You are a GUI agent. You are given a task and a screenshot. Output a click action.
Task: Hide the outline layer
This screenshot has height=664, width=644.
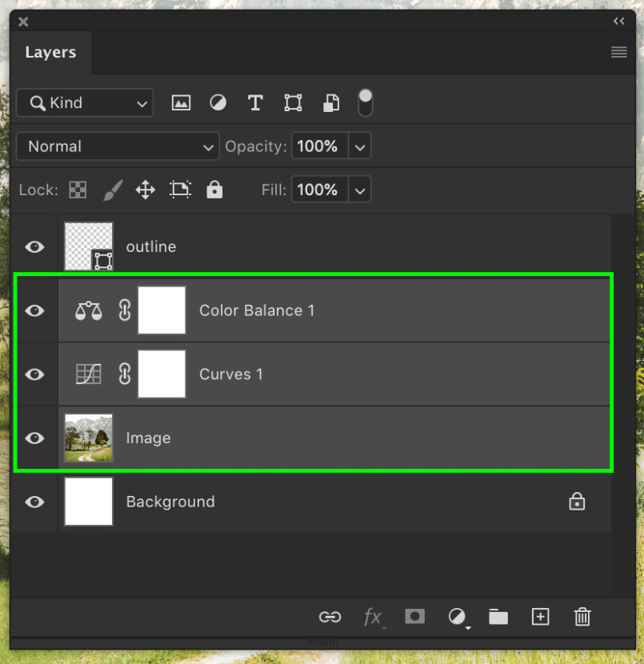coord(34,246)
